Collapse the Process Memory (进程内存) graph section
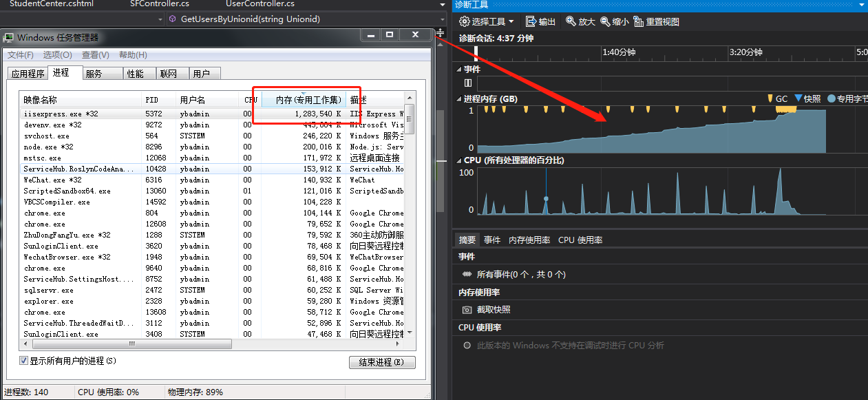Image resolution: width=868 pixels, height=400 pixels. click(459, 99)
